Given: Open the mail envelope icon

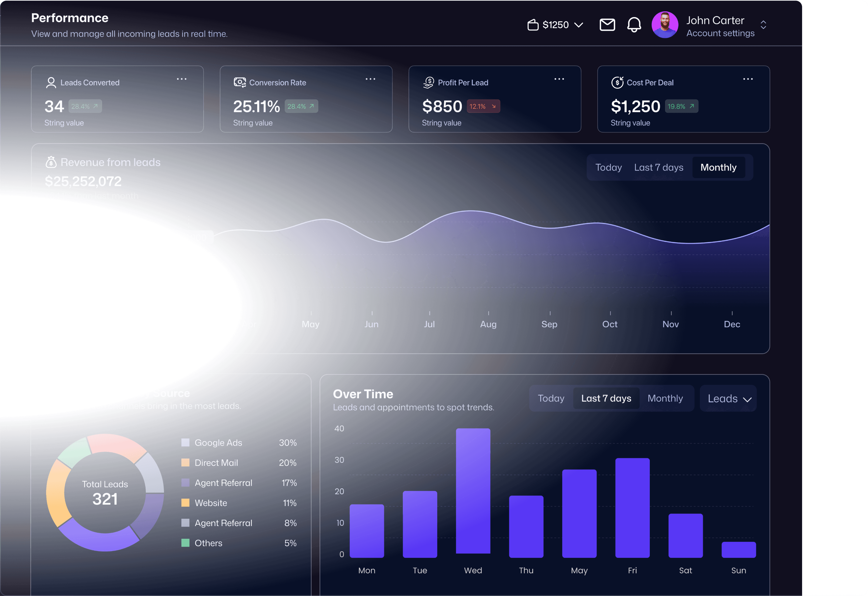Looking at the screenshot, I should [607, 25].
